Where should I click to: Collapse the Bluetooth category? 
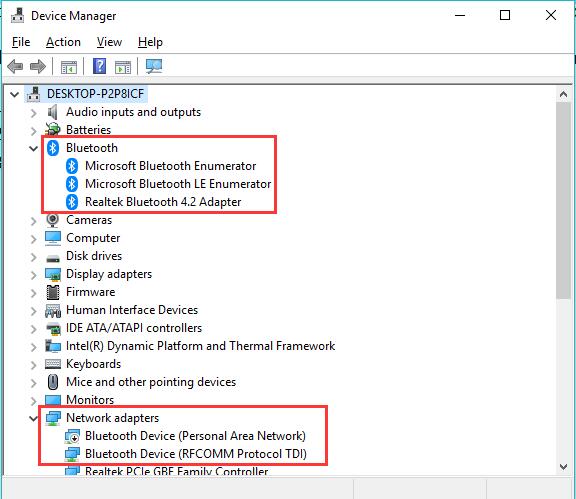click(33, 148)
